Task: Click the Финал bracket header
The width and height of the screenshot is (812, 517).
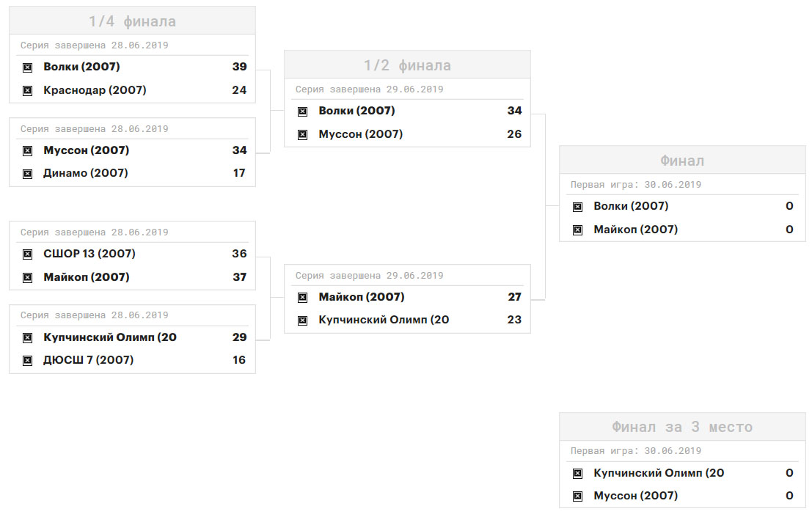Action: (x=683, y=161)
